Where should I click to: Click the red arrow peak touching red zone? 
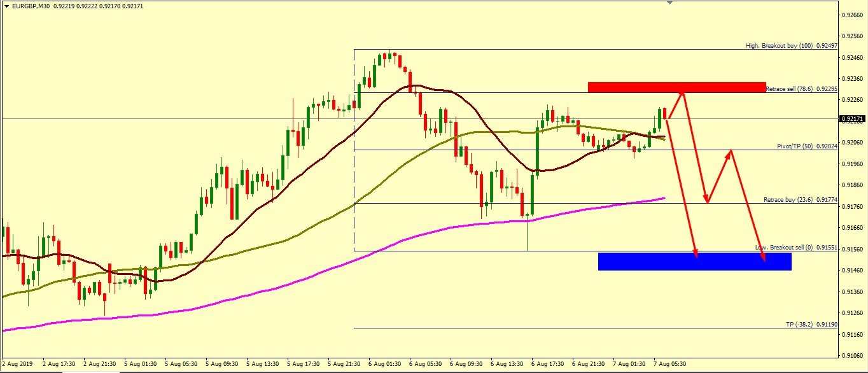click(682, 93)
